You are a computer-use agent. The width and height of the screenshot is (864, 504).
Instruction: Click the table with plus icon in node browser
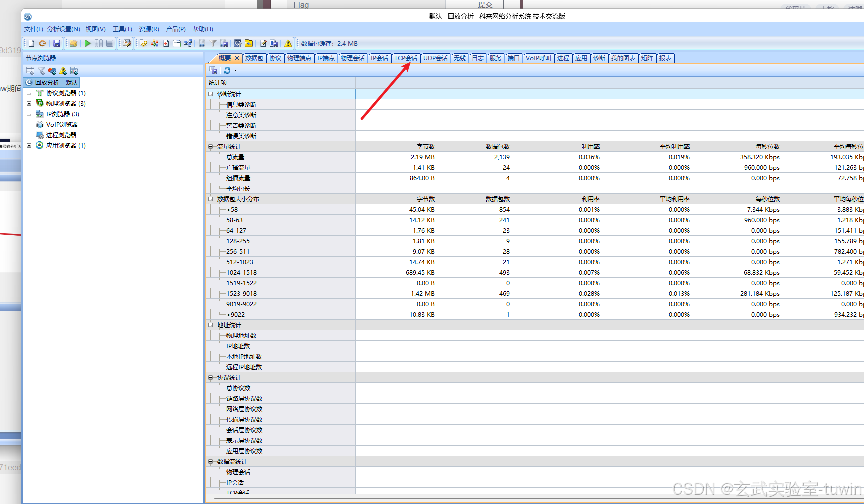click(x=30, y=71)
